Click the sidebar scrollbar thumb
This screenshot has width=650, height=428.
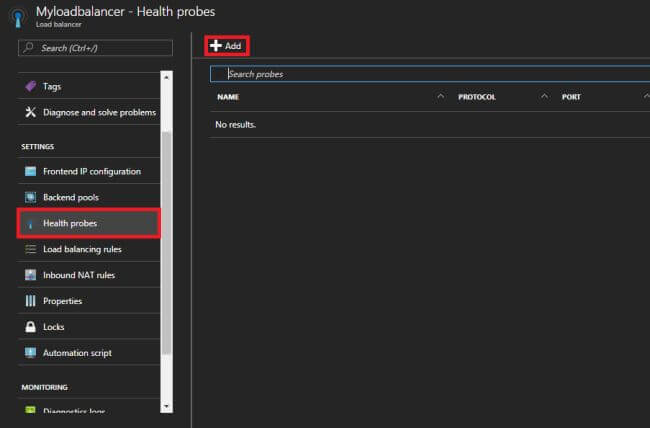[x=166, y=243]
